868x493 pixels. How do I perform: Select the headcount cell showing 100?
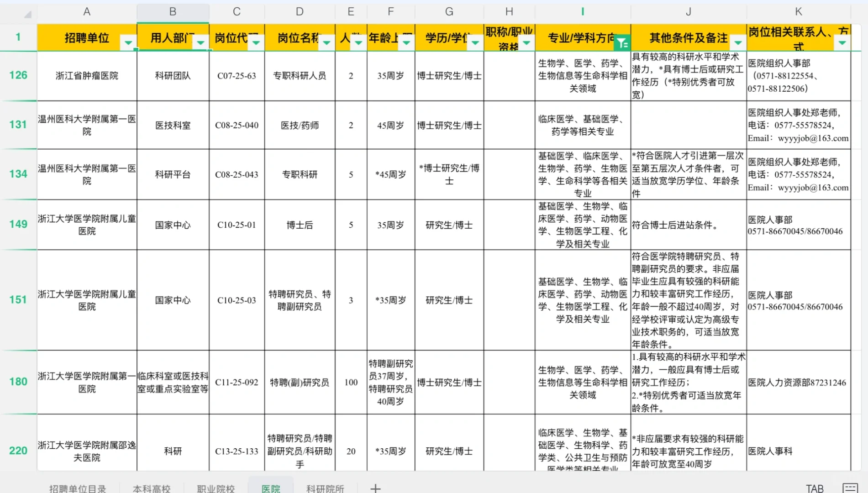pos(351,383)
